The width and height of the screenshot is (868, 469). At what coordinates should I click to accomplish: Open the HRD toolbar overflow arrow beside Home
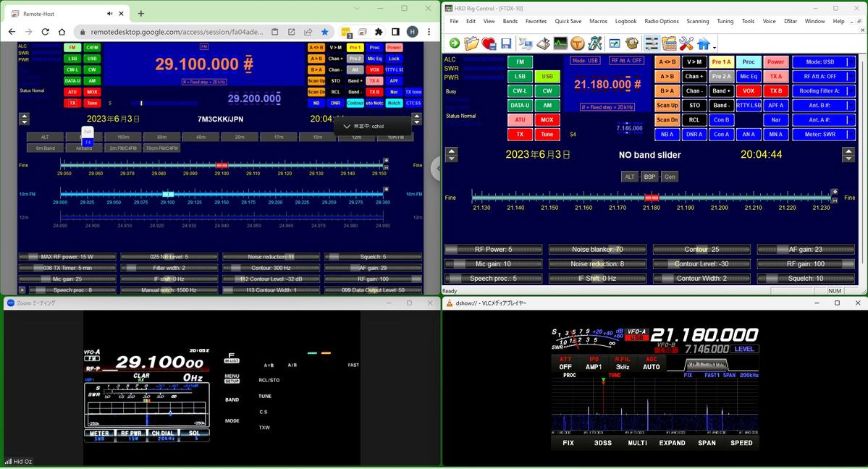pyautogui.click(x=714, y=46)
